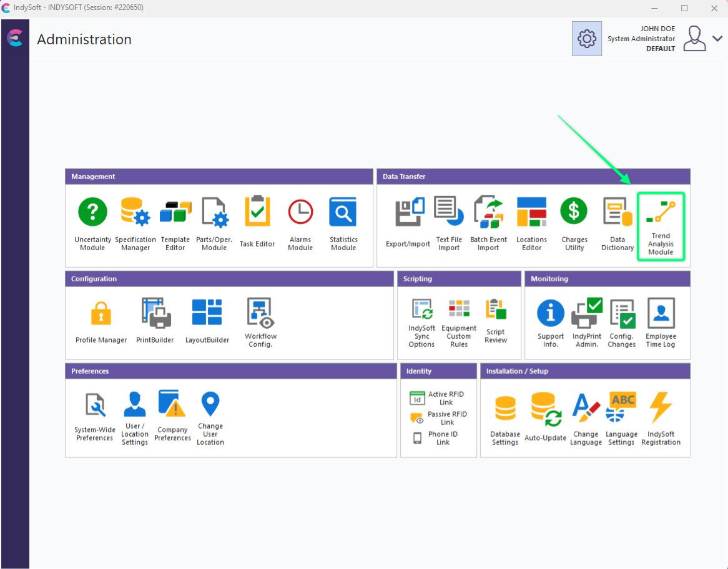The height and width of the screenshot is (569, 728).
Task: Launch the Auto-Update utility
Action: (x=545, y=409)
